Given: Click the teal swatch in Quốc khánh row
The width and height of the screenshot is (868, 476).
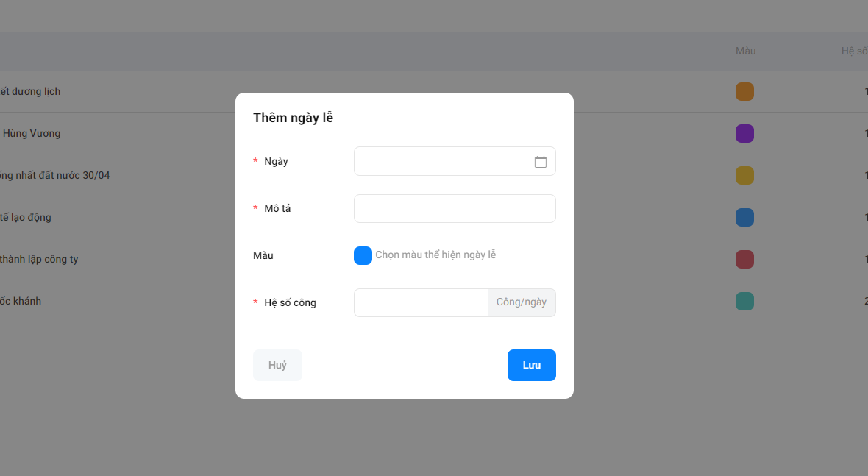Looking at the screenshot, I should [744, 301].
